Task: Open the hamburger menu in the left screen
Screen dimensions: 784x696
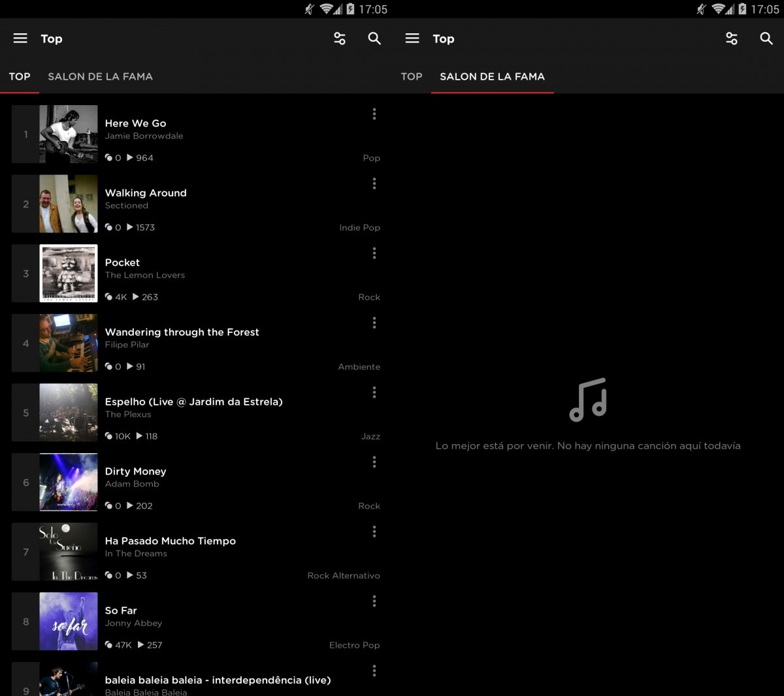Action: tap(20, 39)
